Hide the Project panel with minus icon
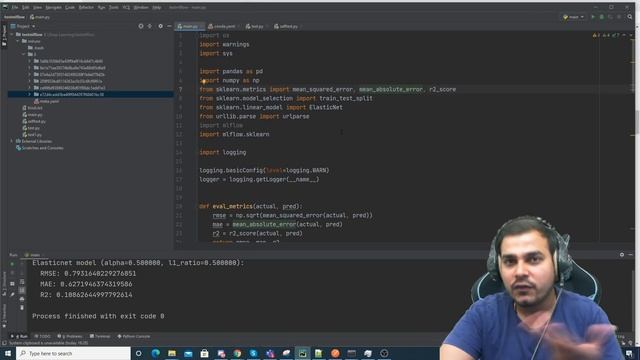640x360 pixels. pos(169,26)
